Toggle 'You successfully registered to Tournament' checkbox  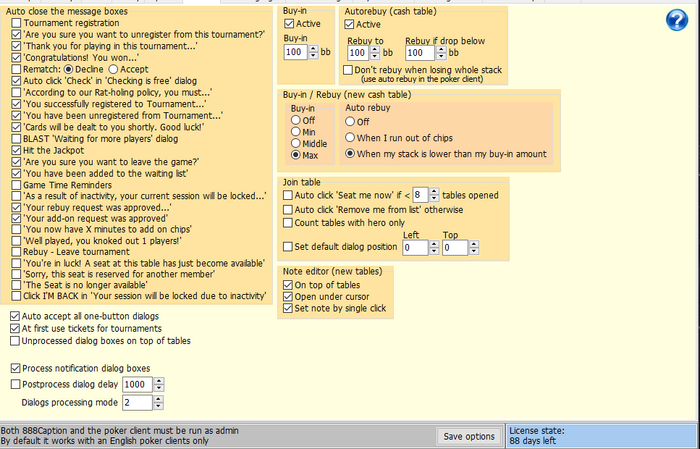(16, 104)
